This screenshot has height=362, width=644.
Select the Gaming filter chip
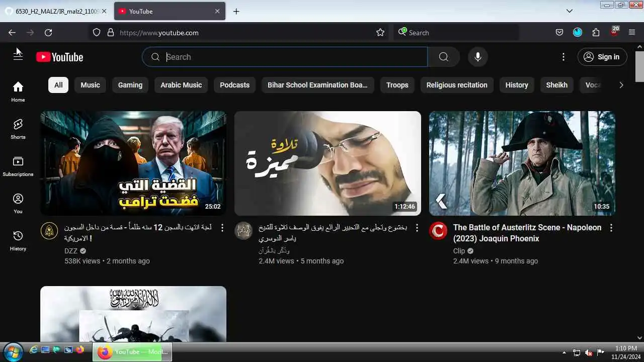pos(130,85)
